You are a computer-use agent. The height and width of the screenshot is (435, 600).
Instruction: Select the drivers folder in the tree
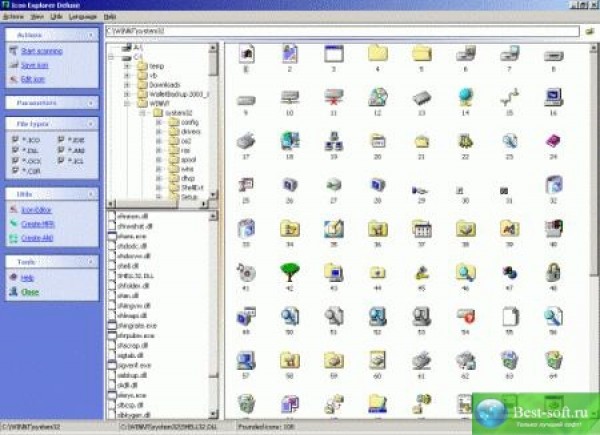[191, 132]
